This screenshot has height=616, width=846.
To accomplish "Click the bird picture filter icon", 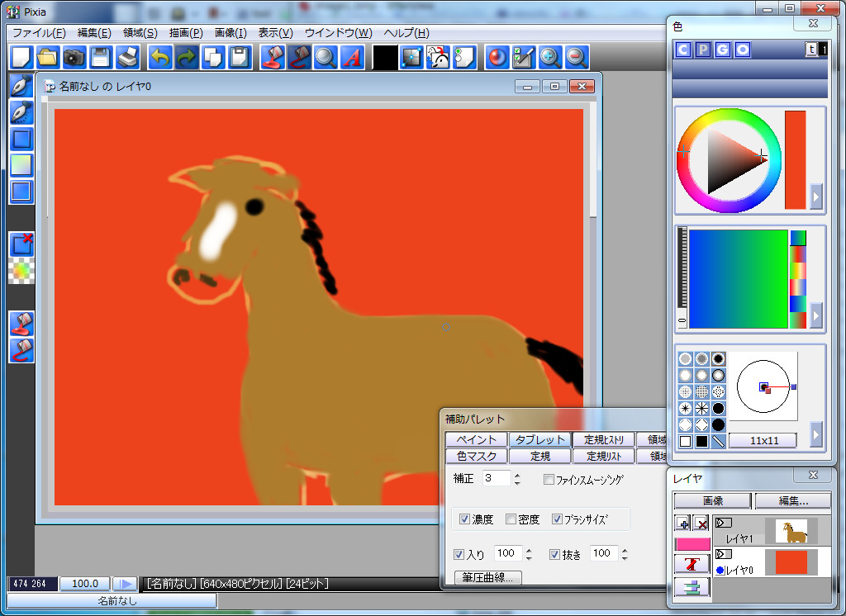I will (x=438, y=57).
